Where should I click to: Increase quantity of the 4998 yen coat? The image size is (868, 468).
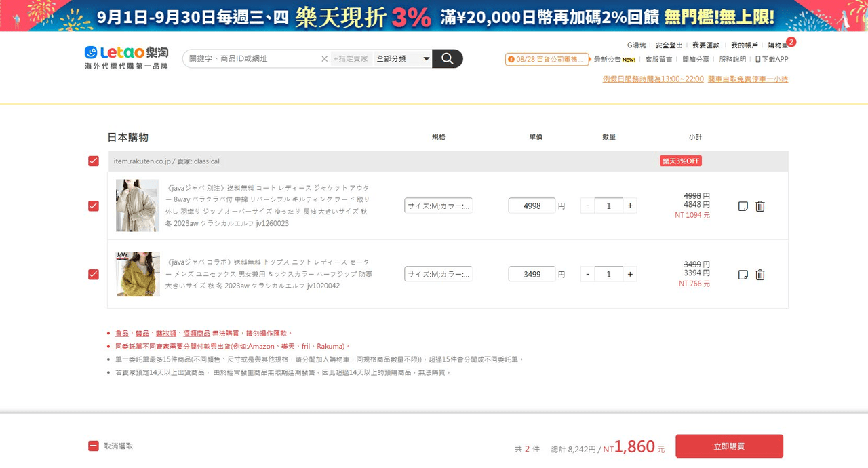pyautogui.click(x=630, y=206)
